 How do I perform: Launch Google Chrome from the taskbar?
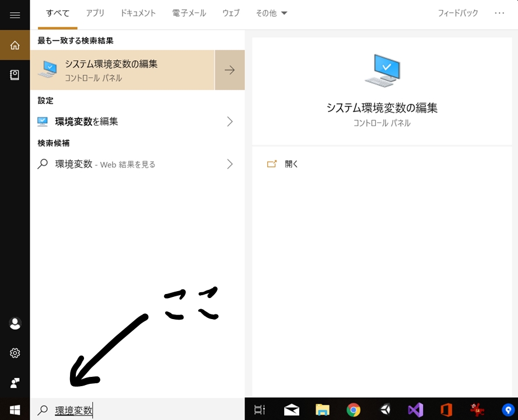click(353, 409)
